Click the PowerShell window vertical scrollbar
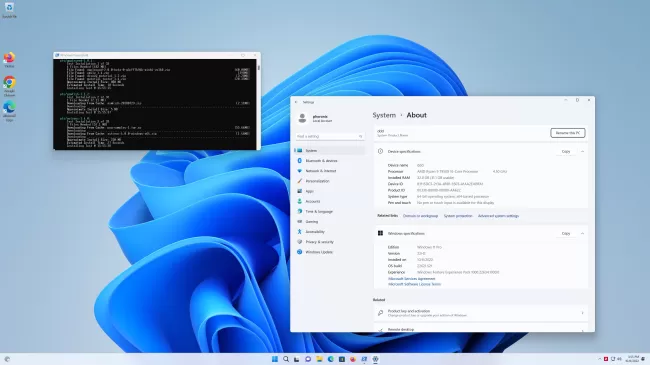 [x=259, y=104]
